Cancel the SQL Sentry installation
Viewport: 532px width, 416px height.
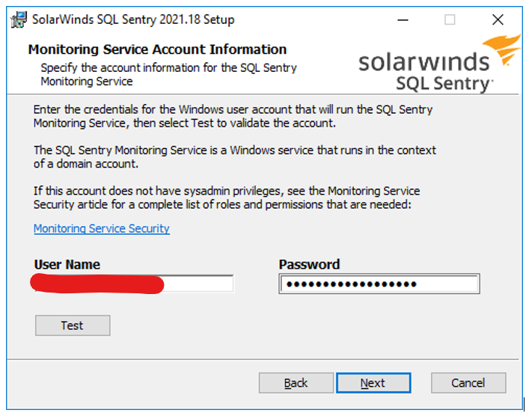pos(468,383)
